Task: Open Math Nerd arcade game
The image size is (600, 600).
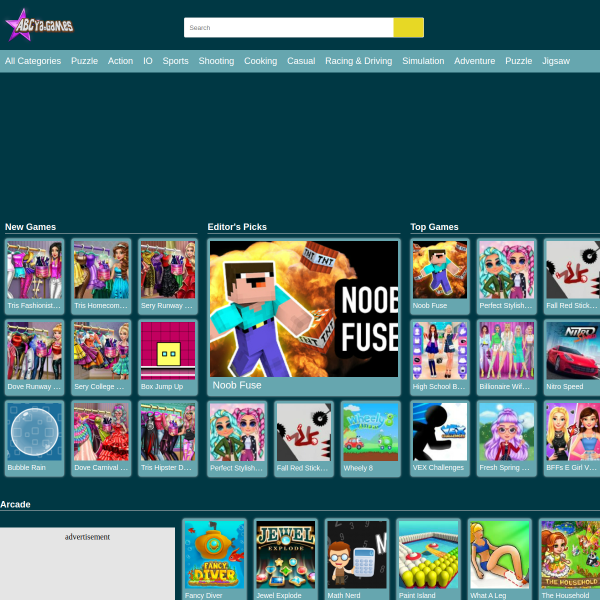Action: 357,559
